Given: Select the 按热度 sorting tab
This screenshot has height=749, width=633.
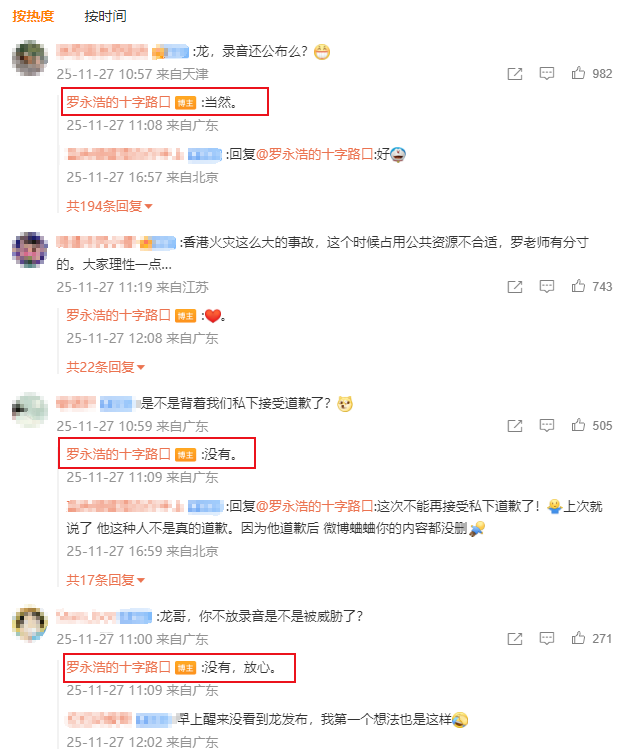Looking at the screenshot, I should 33,16.
